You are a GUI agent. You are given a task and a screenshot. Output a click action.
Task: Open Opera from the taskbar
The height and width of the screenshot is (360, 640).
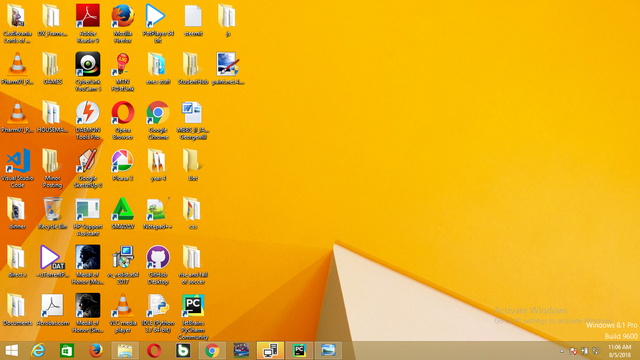[154, 350]
